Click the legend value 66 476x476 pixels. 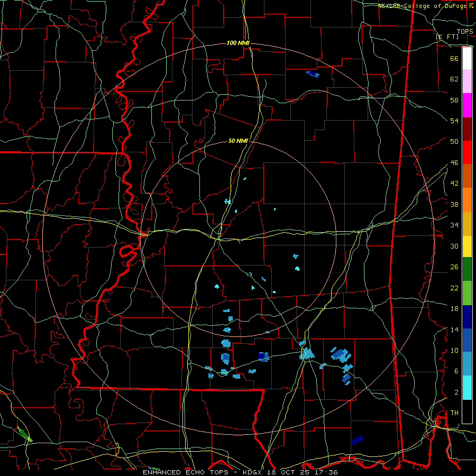(x=454, y=59)
